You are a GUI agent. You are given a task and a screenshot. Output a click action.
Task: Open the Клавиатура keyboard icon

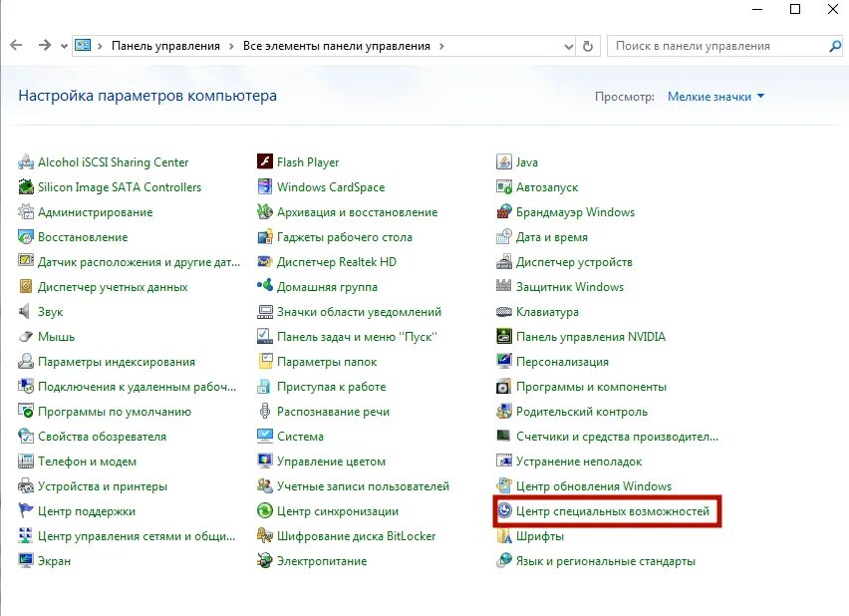(504, 312)
